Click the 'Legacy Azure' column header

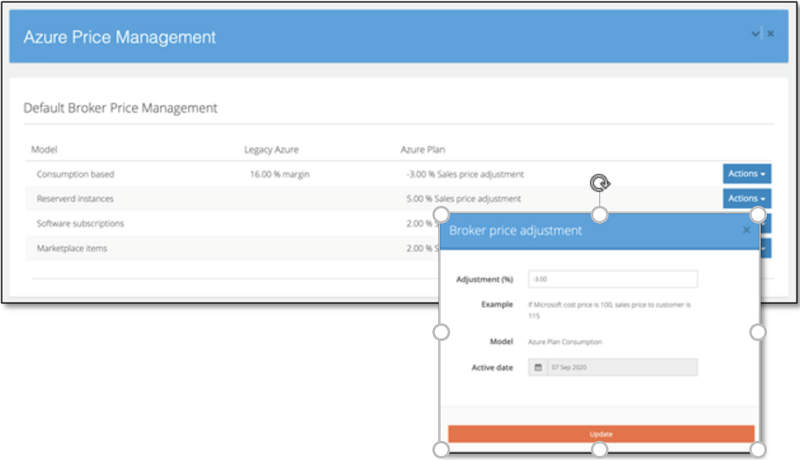(271, 149)
